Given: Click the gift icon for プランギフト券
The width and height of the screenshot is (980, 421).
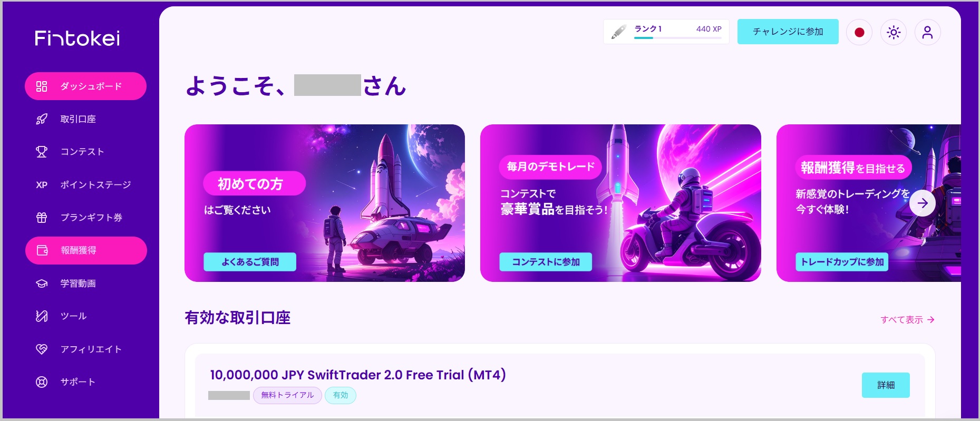Looking at the screenshot, I should coord(42,218).
